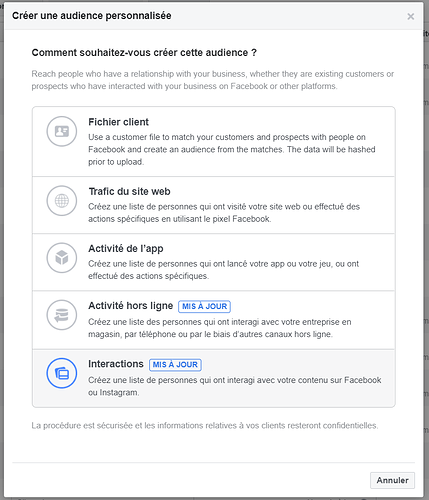Close the Créer une audience personnalisée dialog
Viewport: 429px width, 500px height.
(x=411, y=16)
